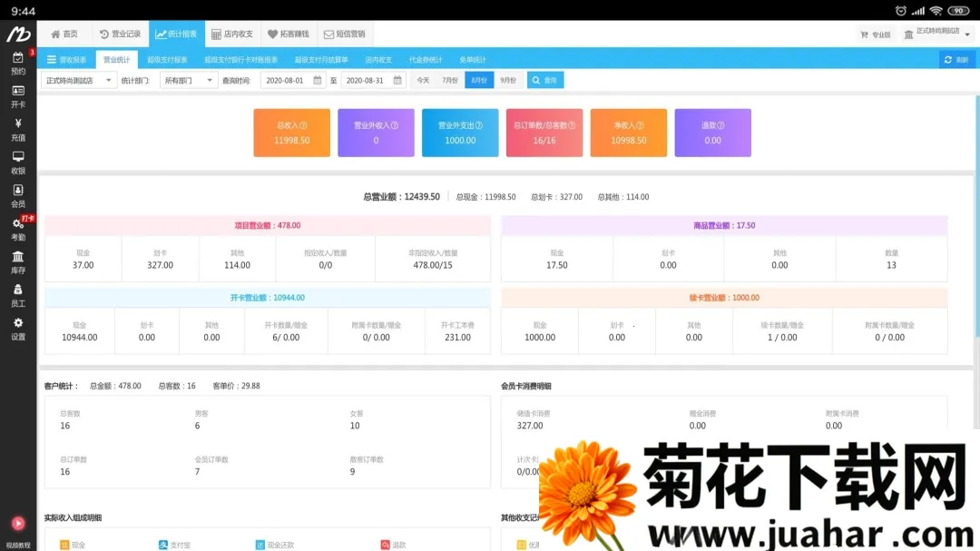The width and height of the screenshot is (980, 551).
Task: Switch to the 营业记录 top tab
Action: click(x=120, y=34)
